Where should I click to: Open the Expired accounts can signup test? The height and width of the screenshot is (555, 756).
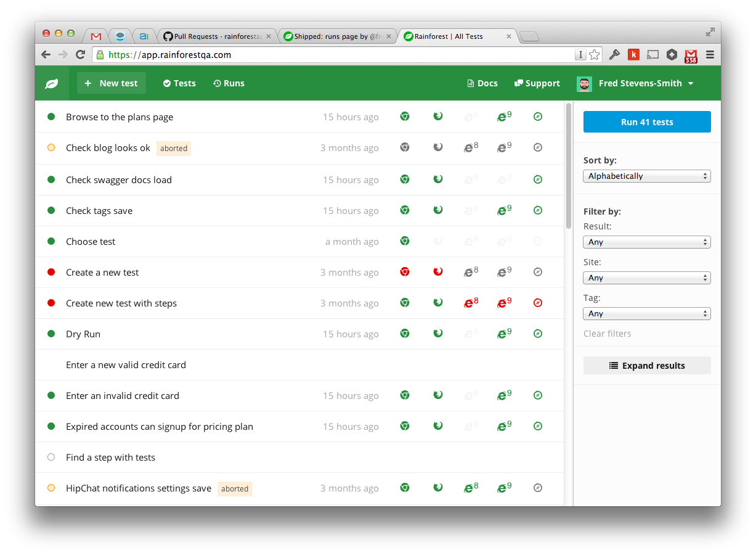pyautogui.click(x=160, y=426)
